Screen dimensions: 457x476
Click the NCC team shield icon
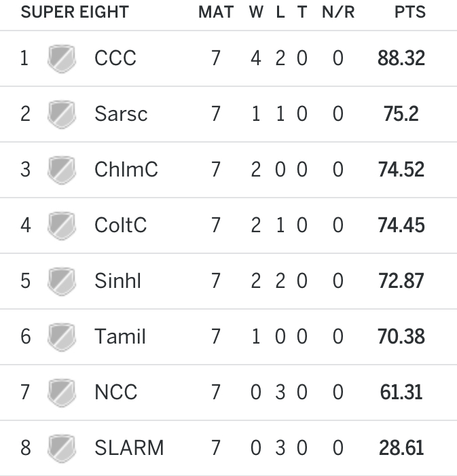[x=61, y=392]
